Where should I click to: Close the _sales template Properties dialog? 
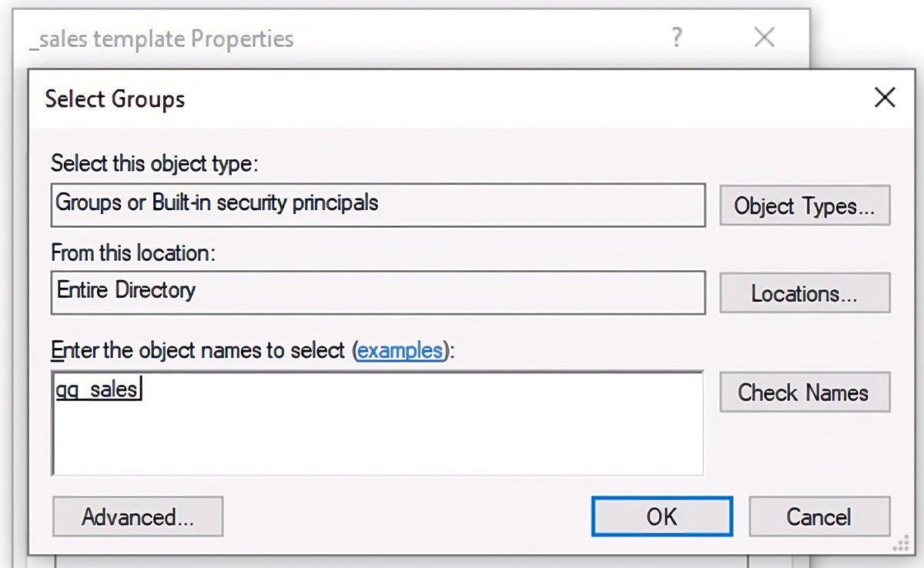(763, 36)
